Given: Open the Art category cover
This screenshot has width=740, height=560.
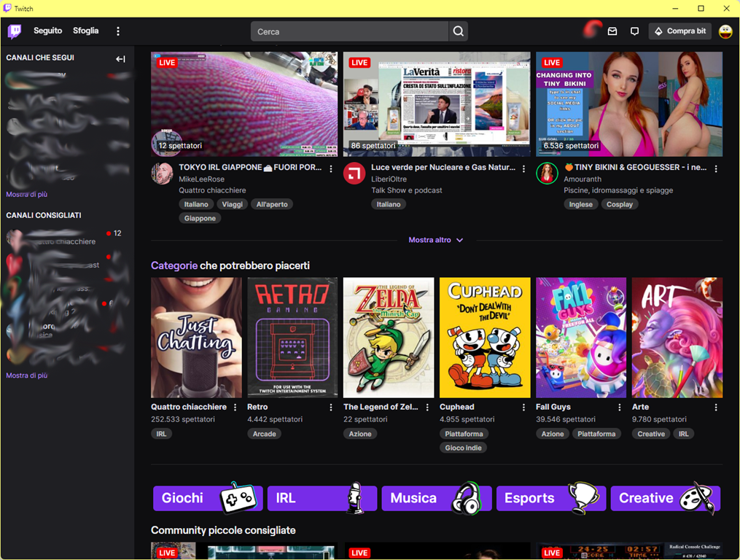Looking at the screenshot, I should coord(677,338).
